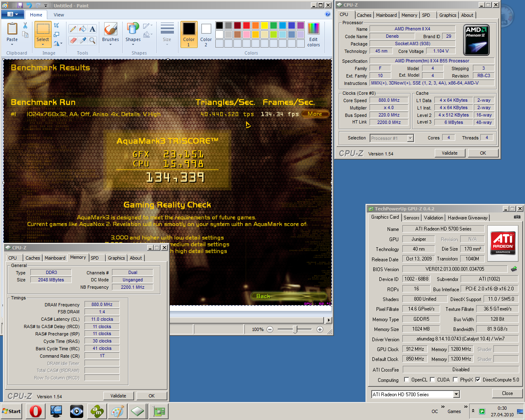Switch to the Sensors tab in GPU-Z
This screenshot has width=525, height=420.
coord(411,218)
